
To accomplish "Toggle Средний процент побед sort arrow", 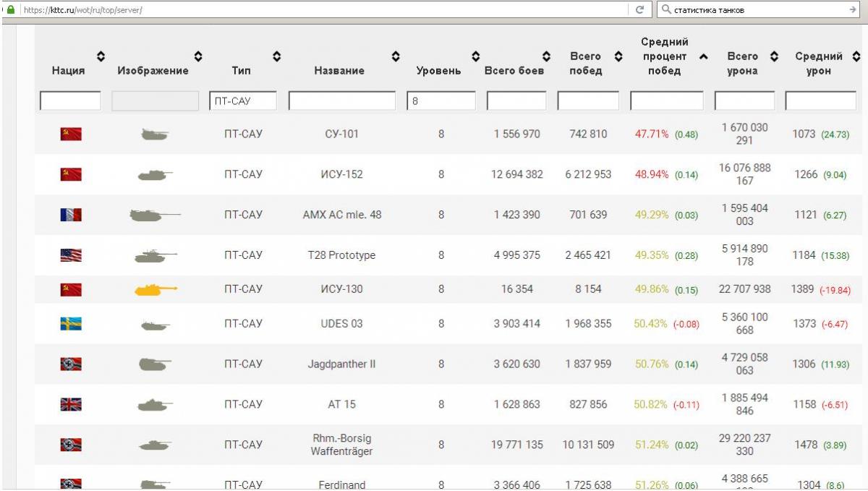I will click(704, 56).
